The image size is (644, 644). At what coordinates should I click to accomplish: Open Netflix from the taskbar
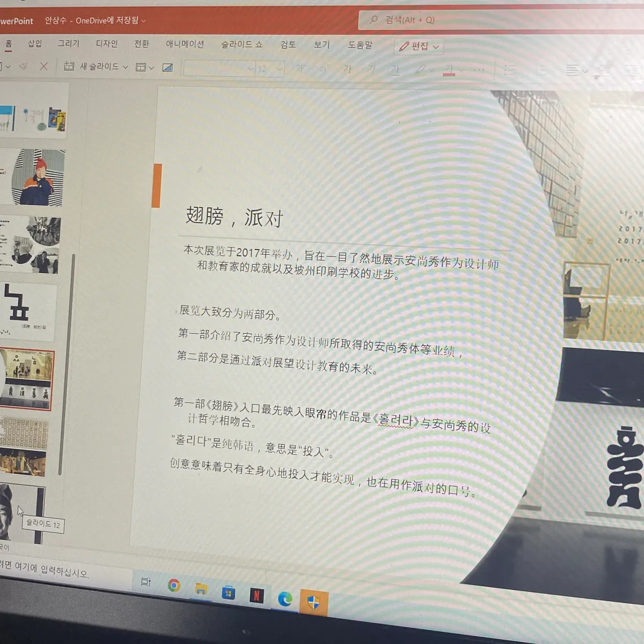[257, 595]
